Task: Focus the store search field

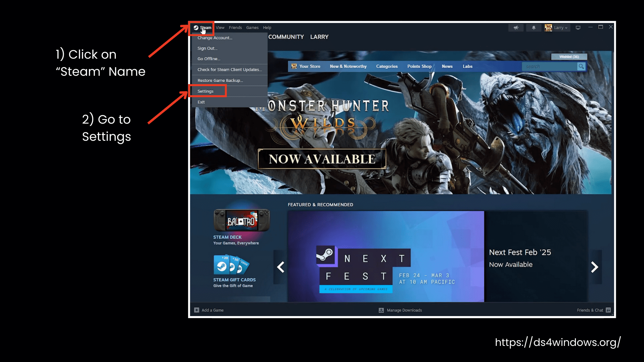Action: [x=549, y=66]
